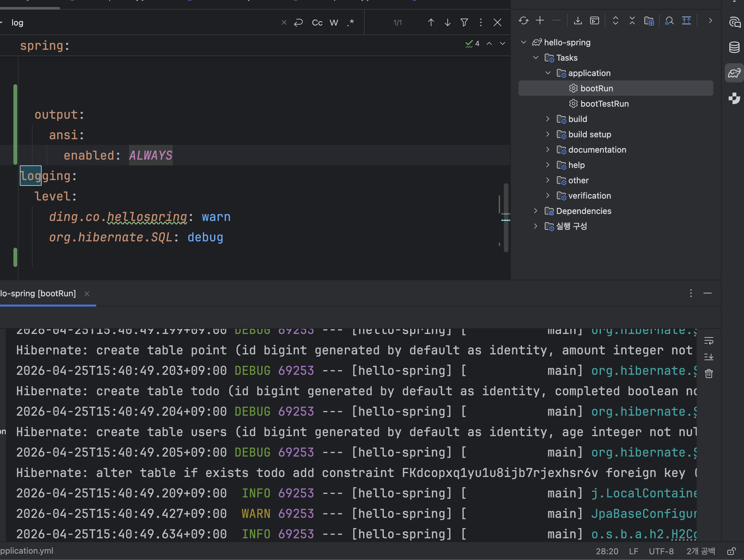Reload all Gradle projects
The width and height of the screenshot is (744, 560).
click(x=523, y=21)
